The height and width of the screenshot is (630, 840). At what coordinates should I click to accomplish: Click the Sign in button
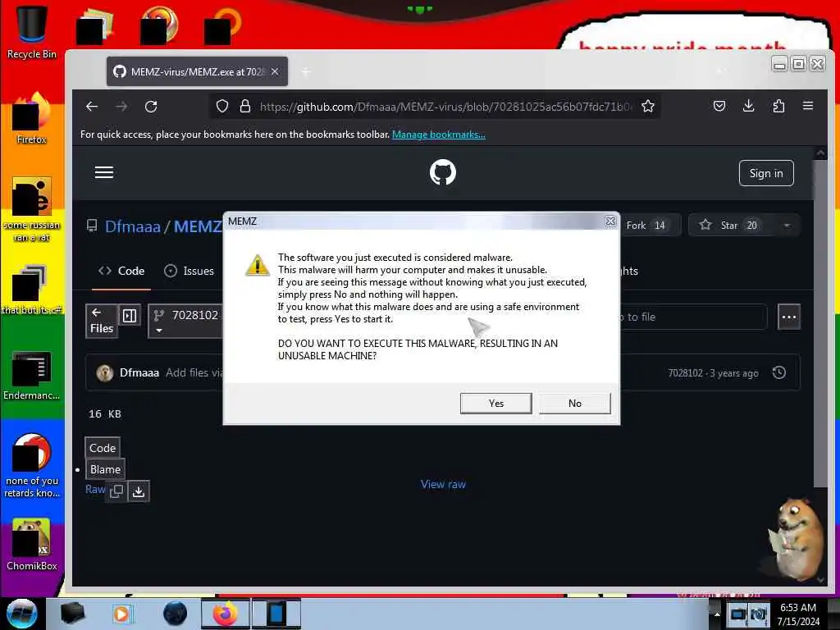click(x=766, y=173)
